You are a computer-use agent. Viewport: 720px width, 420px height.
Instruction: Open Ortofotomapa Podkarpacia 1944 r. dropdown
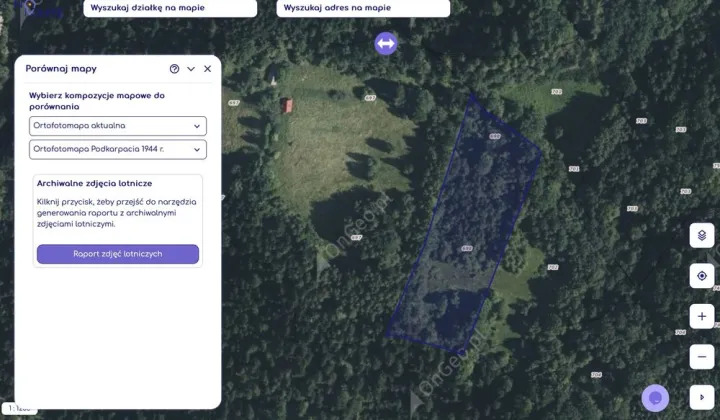click(x=118, y=150)
